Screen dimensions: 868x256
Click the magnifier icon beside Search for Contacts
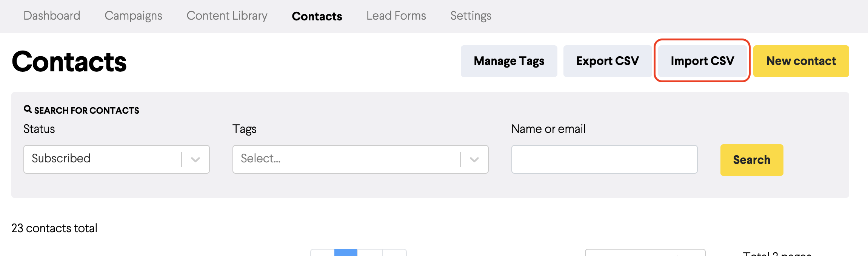point(28,109)
